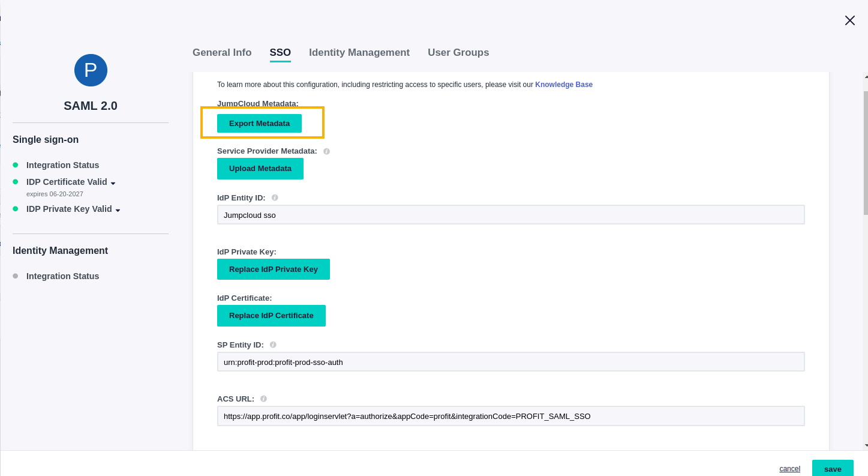This screenshot has width=868, height=476.
Task: Switch to the General Info tab
Action: coord(222,52)
